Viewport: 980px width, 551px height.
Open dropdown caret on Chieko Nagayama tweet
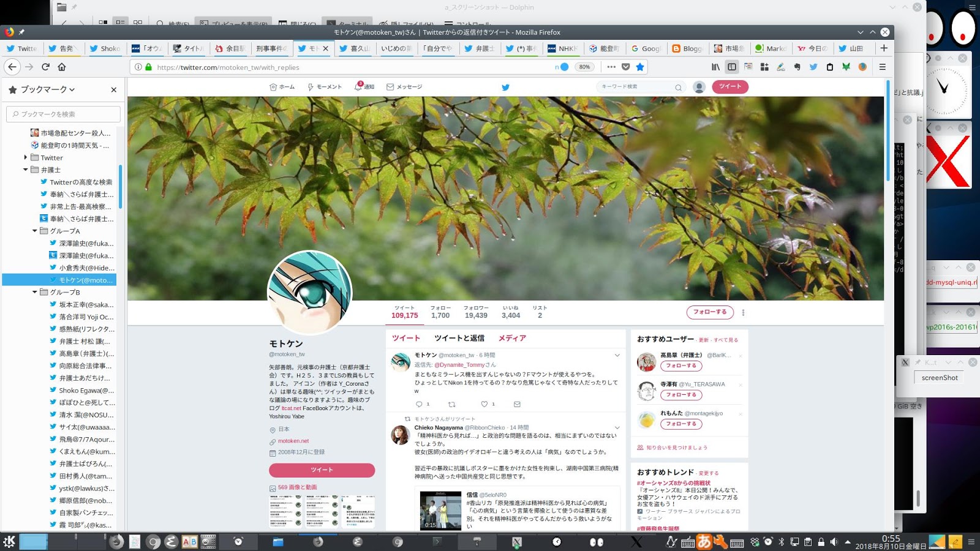[617, 428]
